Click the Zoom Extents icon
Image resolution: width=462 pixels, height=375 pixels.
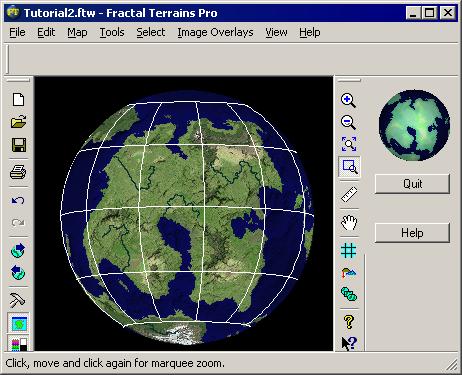tap(349, 144)
